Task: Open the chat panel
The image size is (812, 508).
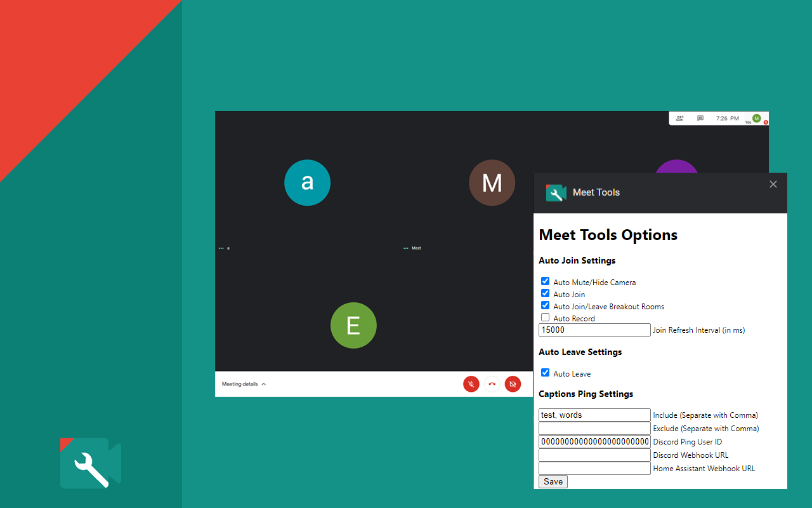Action: [700, 118]
